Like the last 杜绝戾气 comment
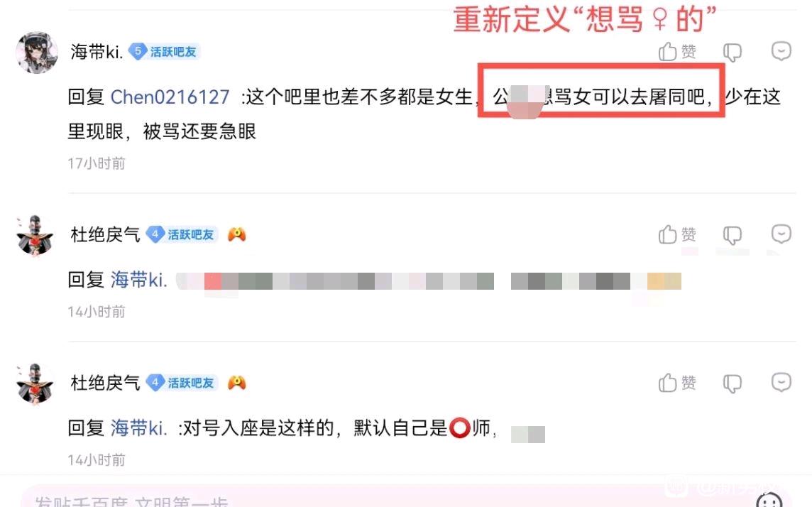The width and height of the screenshot is (812, 507). click(677, 383)
